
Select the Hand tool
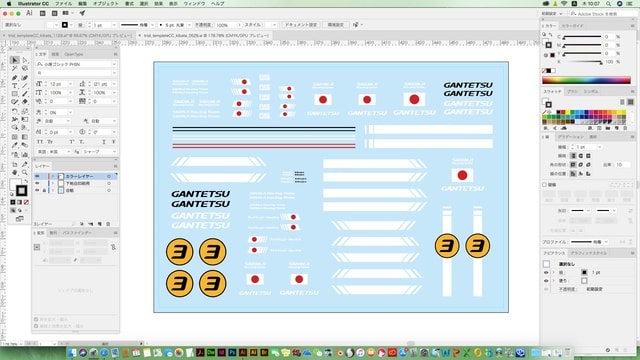15,173
